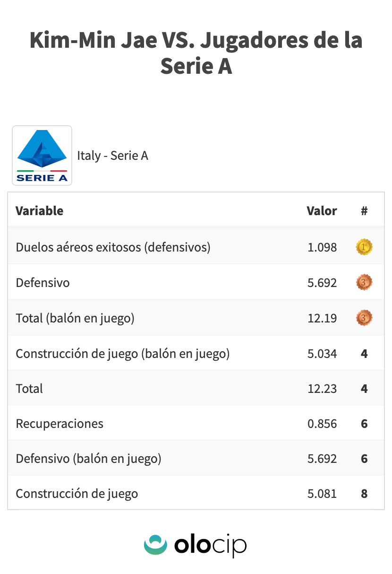
Task: Click the 12.23 Total value
Action: (x=322, y=389)
